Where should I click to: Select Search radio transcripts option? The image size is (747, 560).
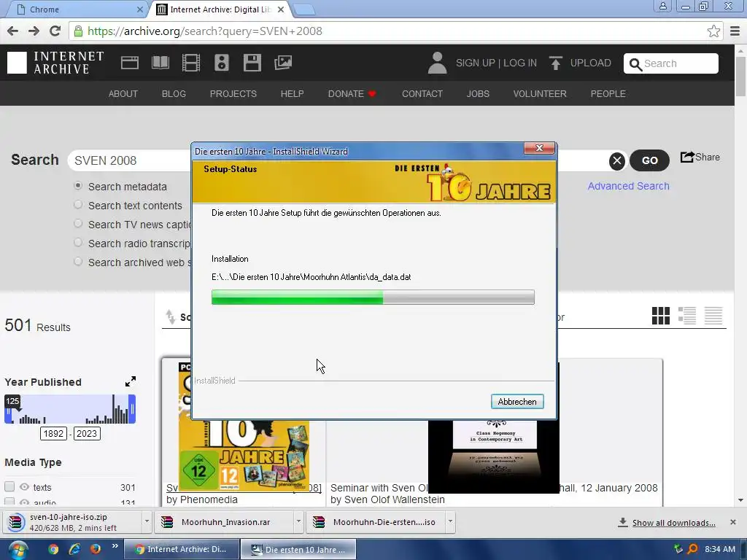(78, 242)
